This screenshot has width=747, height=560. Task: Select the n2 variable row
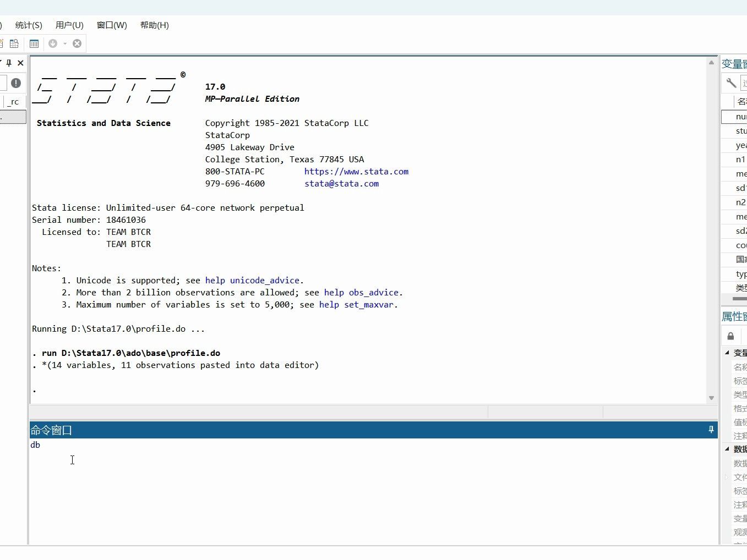(734, 202)
